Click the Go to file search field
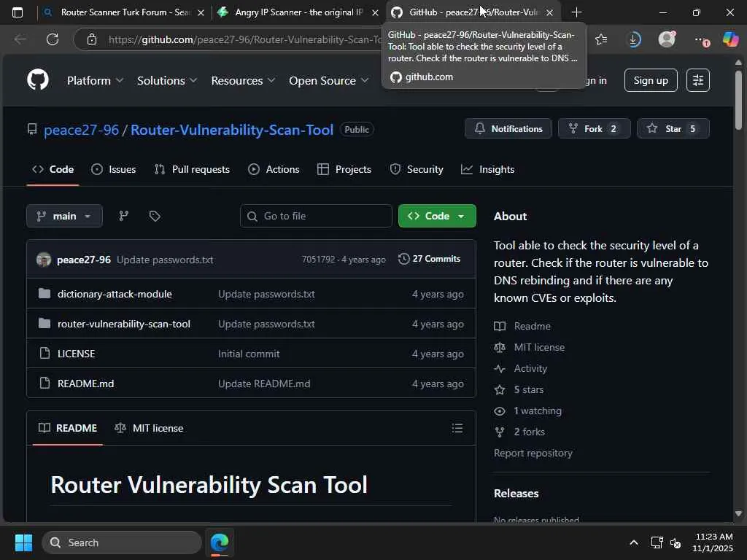This screenshot has height=560, width=747. pyautogui.click(x=316, y=216)
